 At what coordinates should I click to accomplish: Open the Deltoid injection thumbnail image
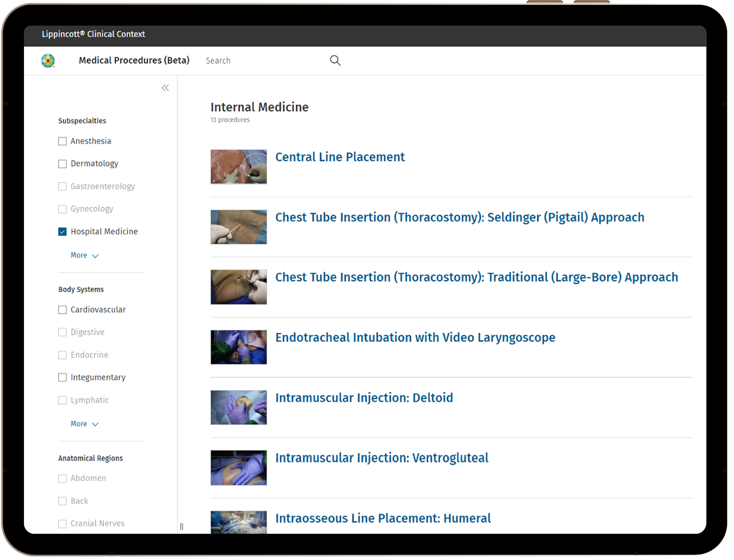point(239,407)
